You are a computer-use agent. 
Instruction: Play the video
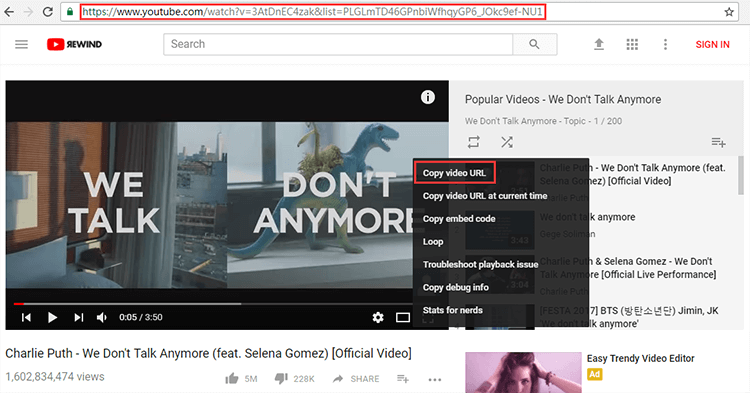(x=52, y=317)
